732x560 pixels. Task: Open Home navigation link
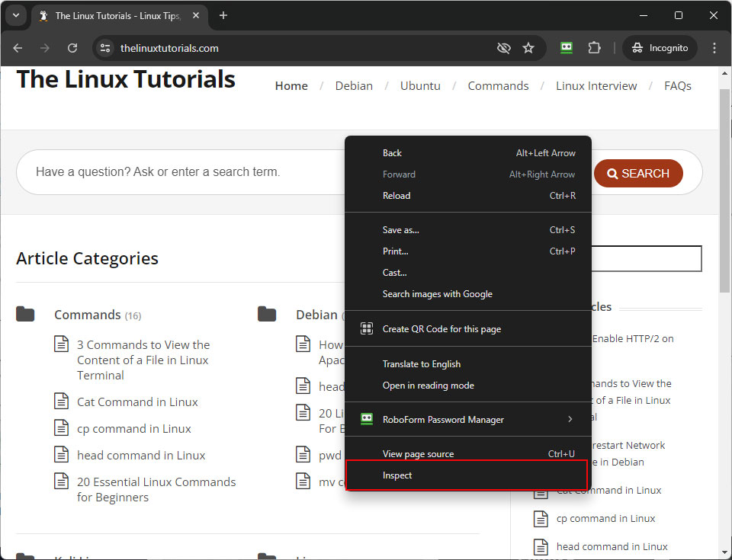291,86
